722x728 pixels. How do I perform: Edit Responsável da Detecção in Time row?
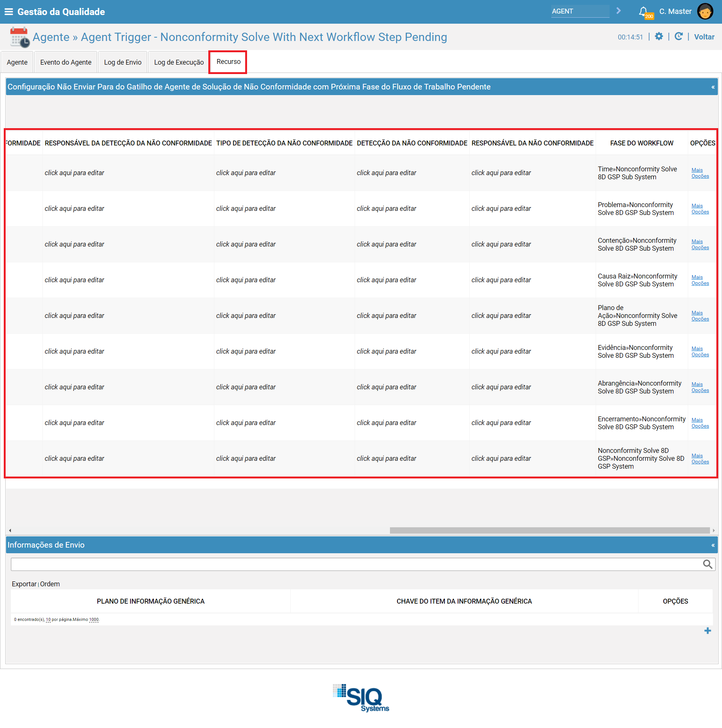pyautogui.click(x=74, y=173)
